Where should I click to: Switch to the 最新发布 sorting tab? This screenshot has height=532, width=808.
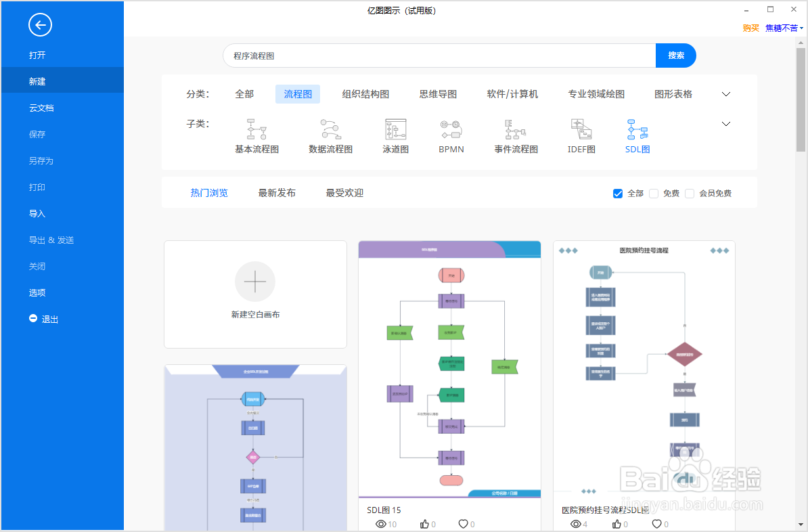(x=277, y=192)
